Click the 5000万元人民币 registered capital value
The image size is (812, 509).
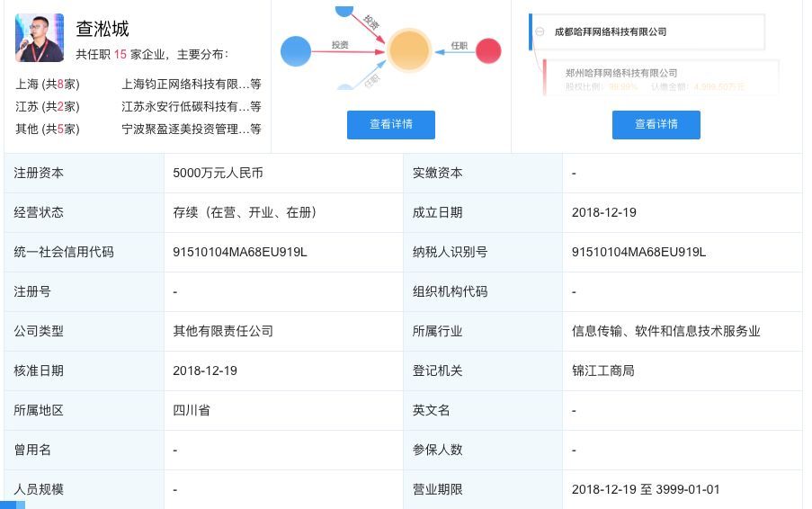[x=218, y=173]
